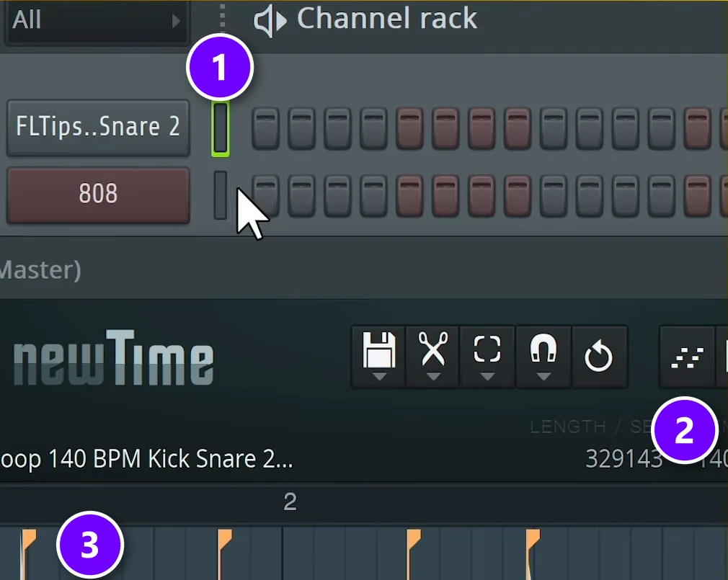Image resolution: width=728 pixels, height=580 pixels.
Task: Toggle the green channel selector for Snare 2
Action: coord(221,128)
